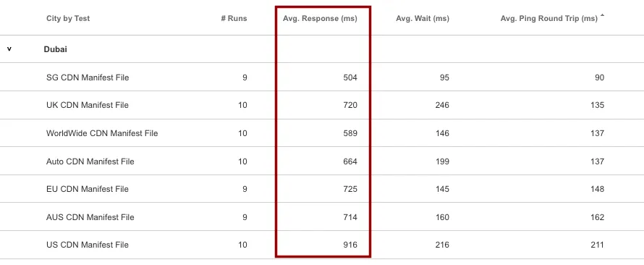Select AUS CDN Manifest File test

[90, 217]
